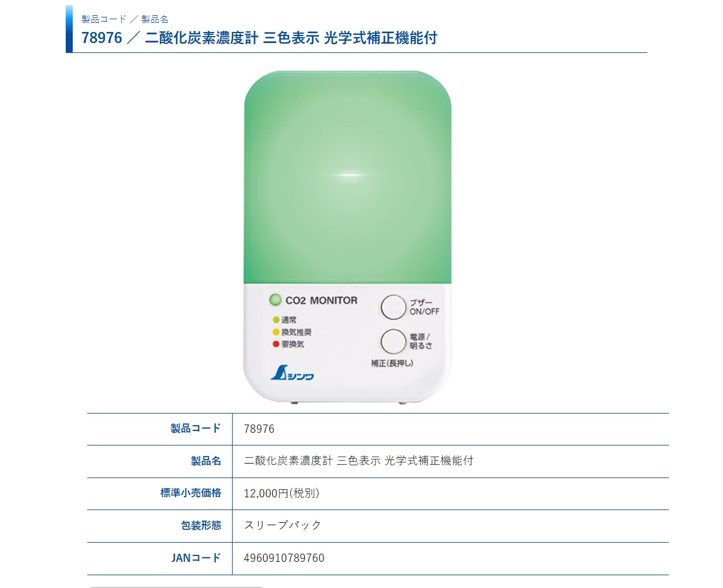Click the yellow 換気推奨 indicator dot

pos(276,332)
